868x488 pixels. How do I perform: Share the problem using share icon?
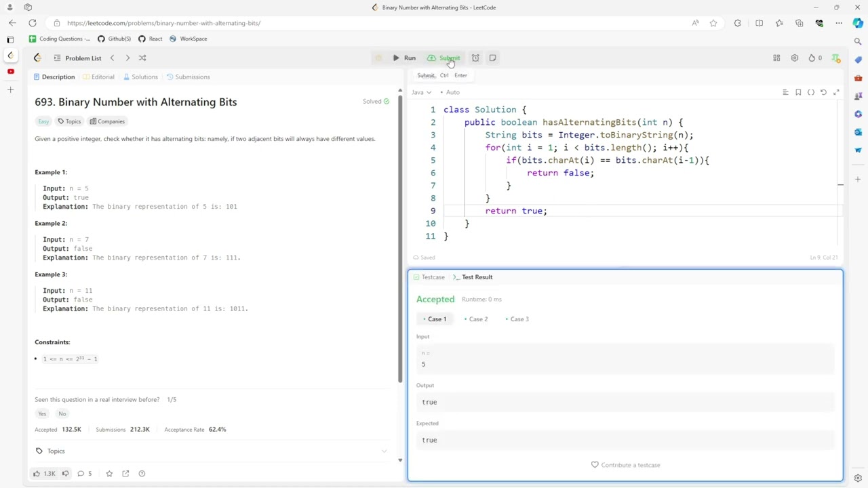tap(125, 473)
